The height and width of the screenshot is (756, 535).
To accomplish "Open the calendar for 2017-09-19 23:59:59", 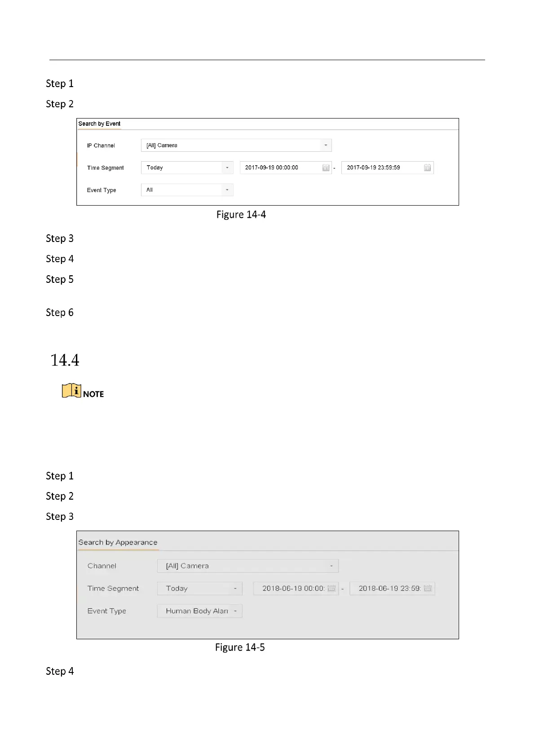I will [x=427, y=168].
